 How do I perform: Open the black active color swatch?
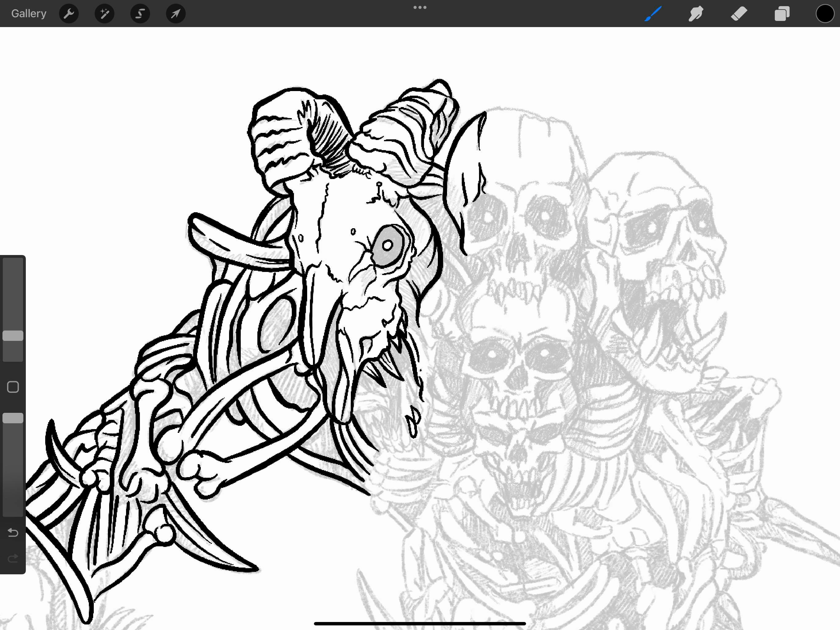824,14
